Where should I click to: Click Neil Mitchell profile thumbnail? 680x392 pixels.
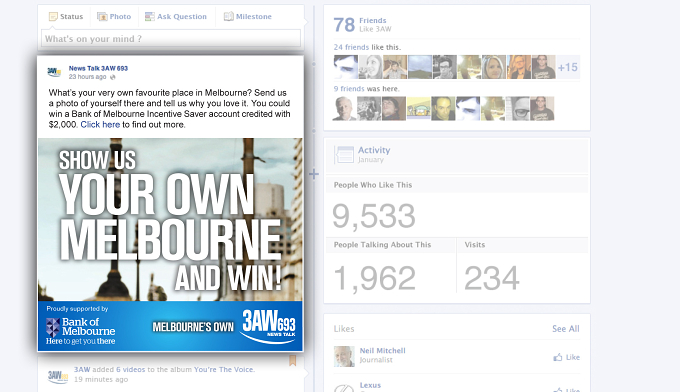pos(344,356)
